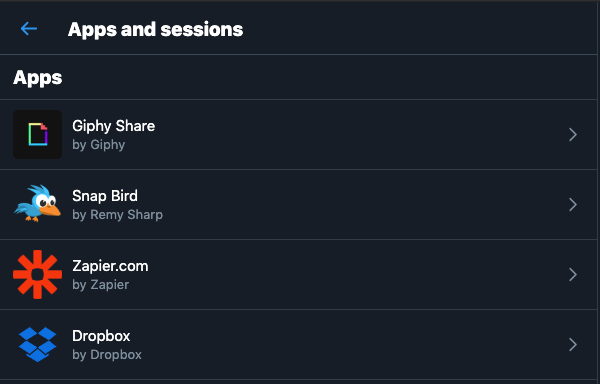Open Dropbox details with its chevron
Viewport: 600px width, 384px height.
click(572, 345)
